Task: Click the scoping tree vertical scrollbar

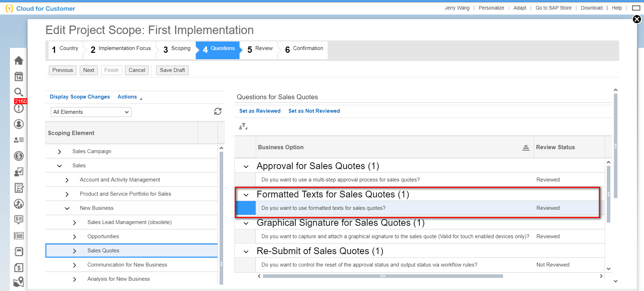Action: pos(221,218)
